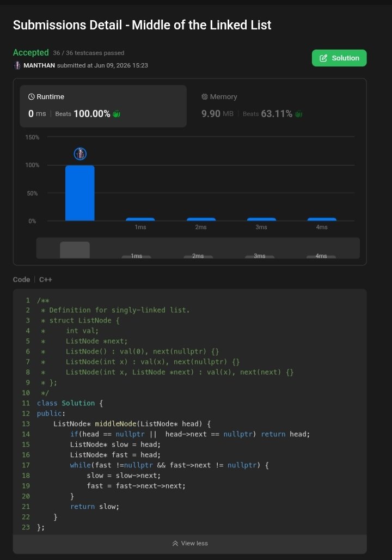Click the middleNode function line in code
The height and width of the screenshot is (560, 392).
point(132,424)
